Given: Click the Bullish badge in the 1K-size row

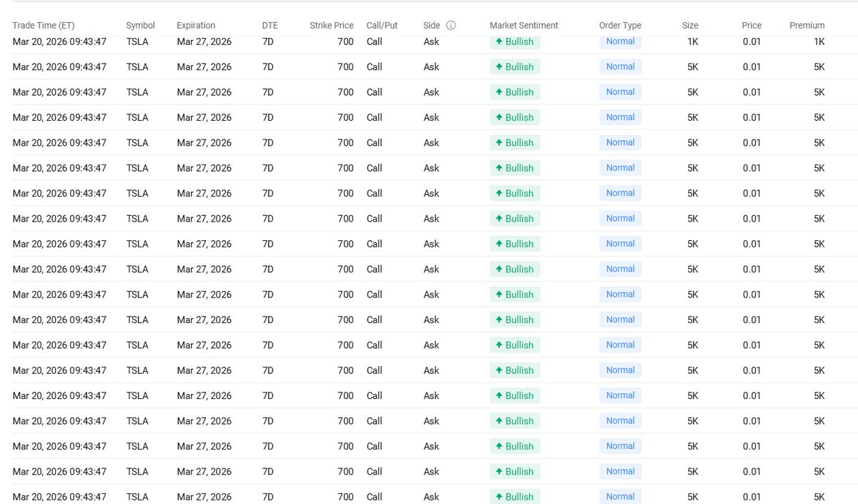Looking at the screenshot, I should (515, 41).
